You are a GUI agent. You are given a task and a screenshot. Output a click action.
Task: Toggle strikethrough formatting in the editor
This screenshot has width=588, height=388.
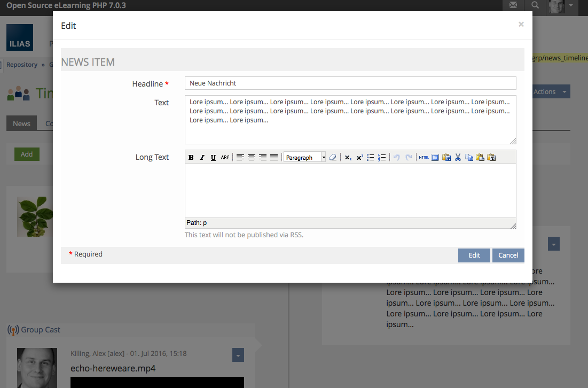[x=225, y=158]
